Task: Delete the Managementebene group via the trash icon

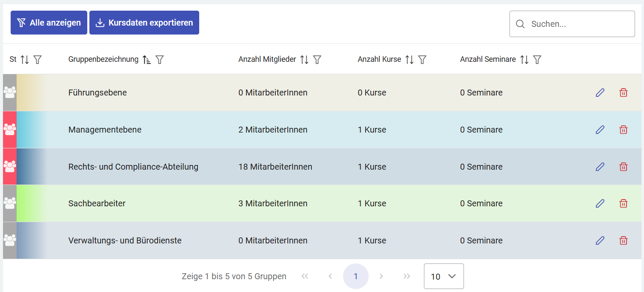Action: click(x=623, y=130)
